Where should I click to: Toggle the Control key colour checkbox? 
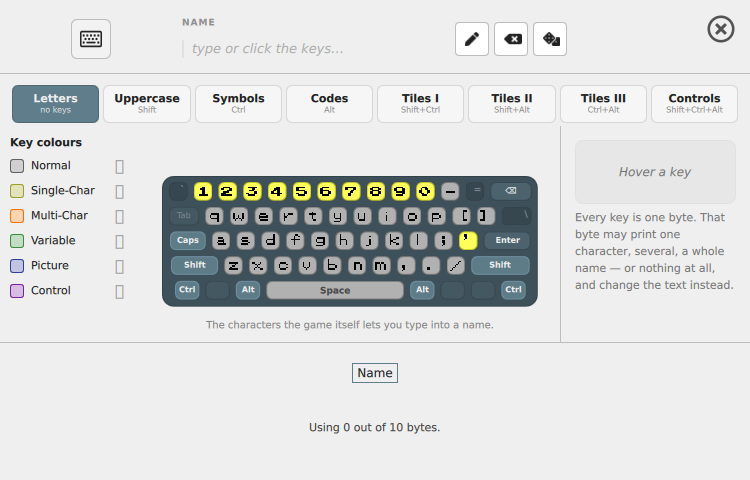coord(120,291)
